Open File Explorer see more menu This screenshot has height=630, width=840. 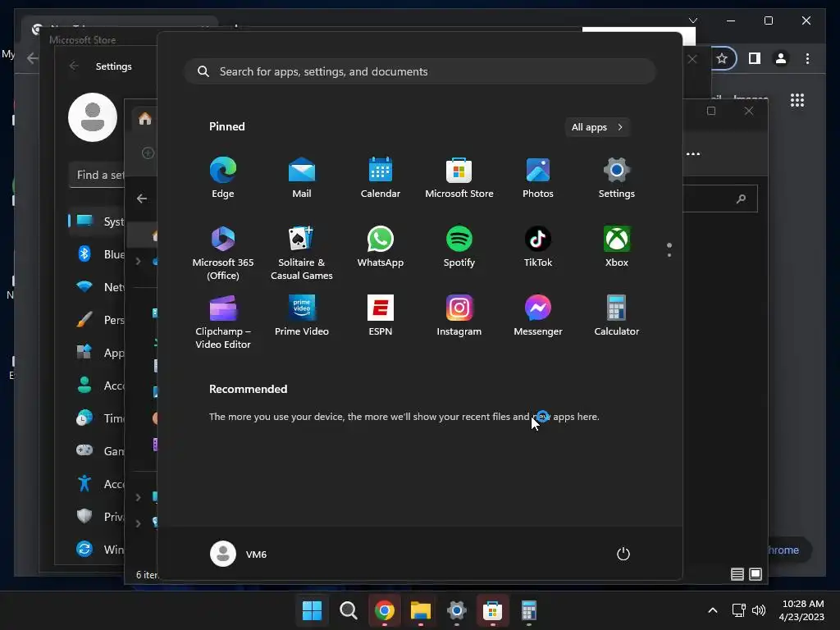(x=693, y=153)
